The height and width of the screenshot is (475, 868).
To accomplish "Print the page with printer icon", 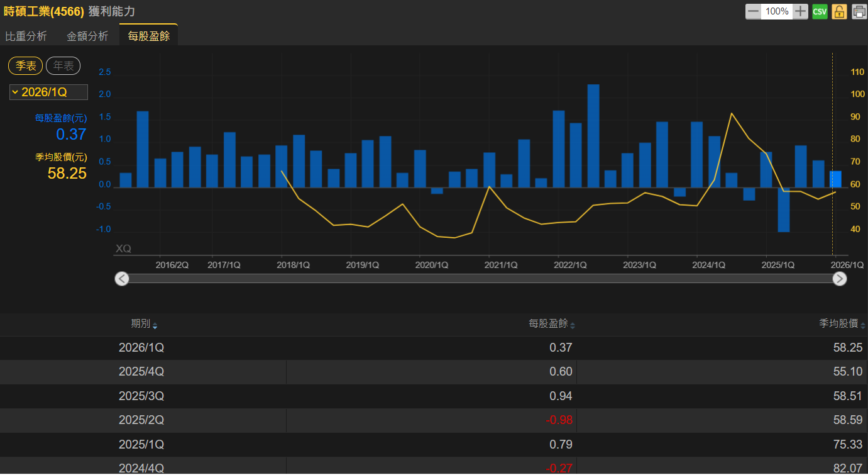I will 859,11.
